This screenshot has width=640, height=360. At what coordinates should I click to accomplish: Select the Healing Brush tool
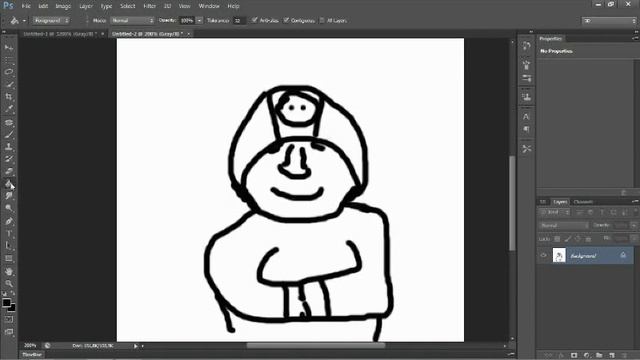pyautogui.click(x=9, y=122)
